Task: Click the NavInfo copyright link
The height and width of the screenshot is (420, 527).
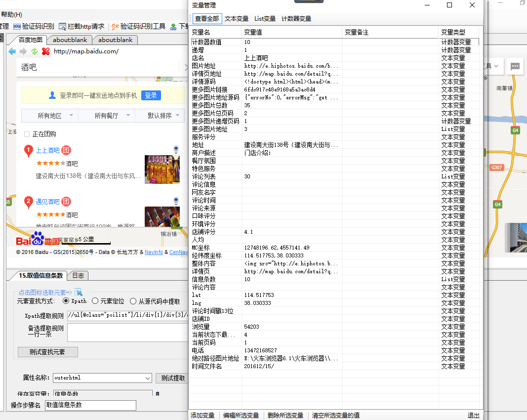Action: pyautogui.click(x=154, y=252)
